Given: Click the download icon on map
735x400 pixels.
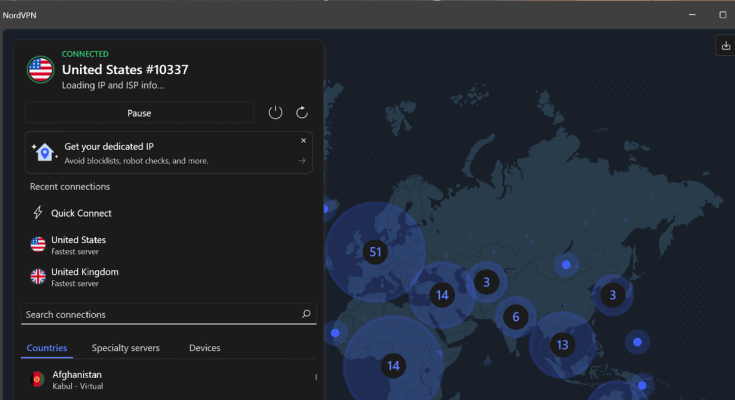Looking at the screenshot, I should (x=726, y=45).
